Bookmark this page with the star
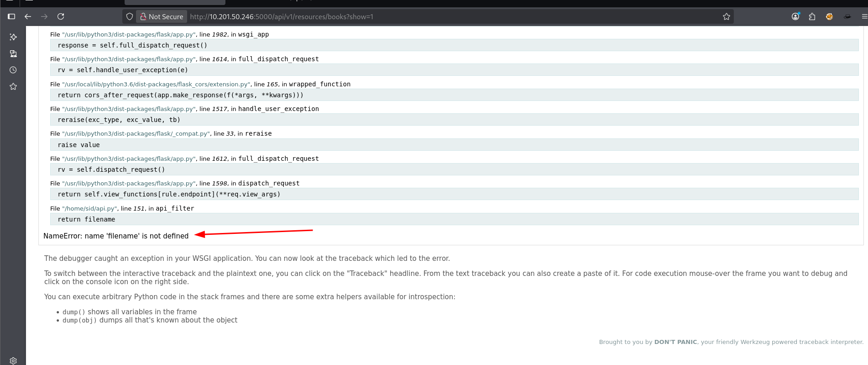Screen dimensions: 868x365 pyautogui.click(x=727, y=16)
